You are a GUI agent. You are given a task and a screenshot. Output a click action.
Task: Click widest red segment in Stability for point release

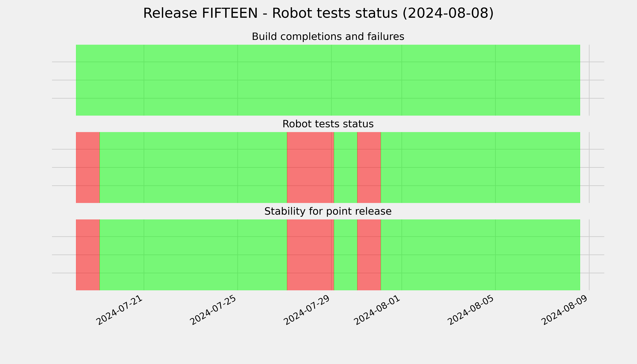(310, 255)
